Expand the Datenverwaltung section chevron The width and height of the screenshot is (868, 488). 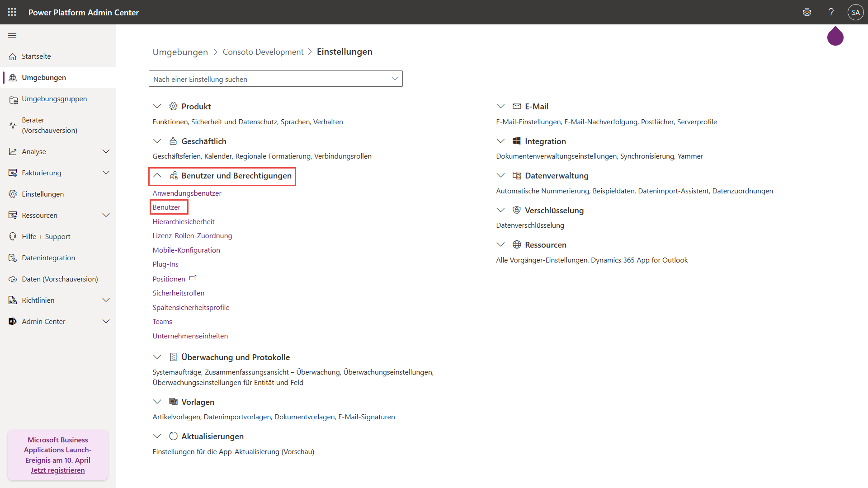[500, 175]
